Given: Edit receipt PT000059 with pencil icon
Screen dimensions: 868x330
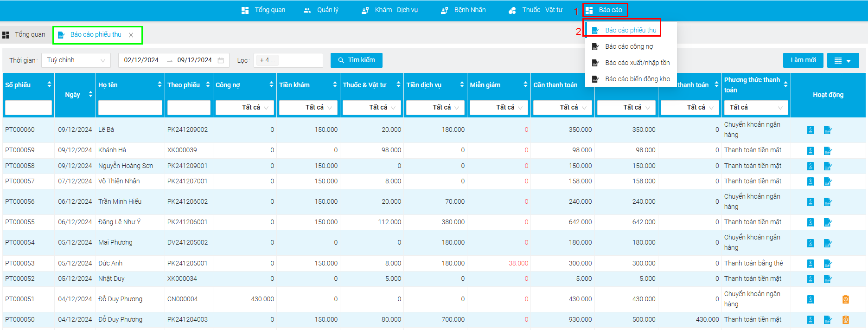Looking at the screenshot, I should pos(828,150).
